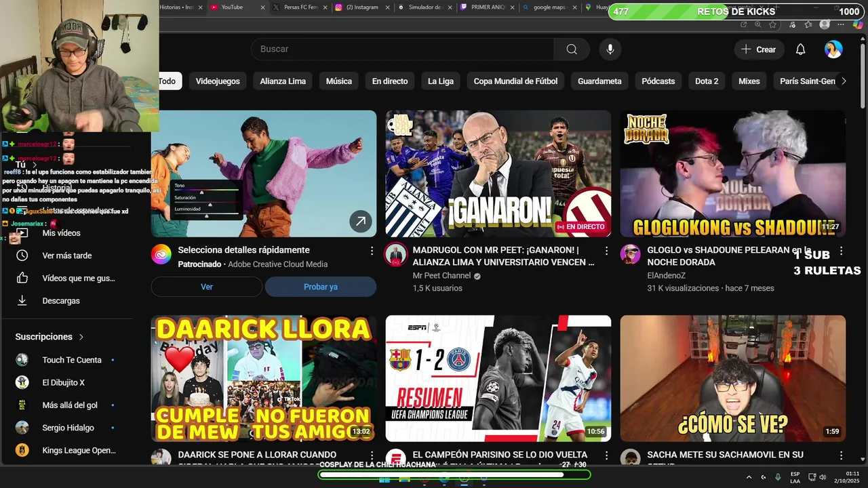Click the ESP LAA language indicator
Image resolution: width=868 pixels, height=488 pixels.
pyautogui.click(x=795, y=477)
